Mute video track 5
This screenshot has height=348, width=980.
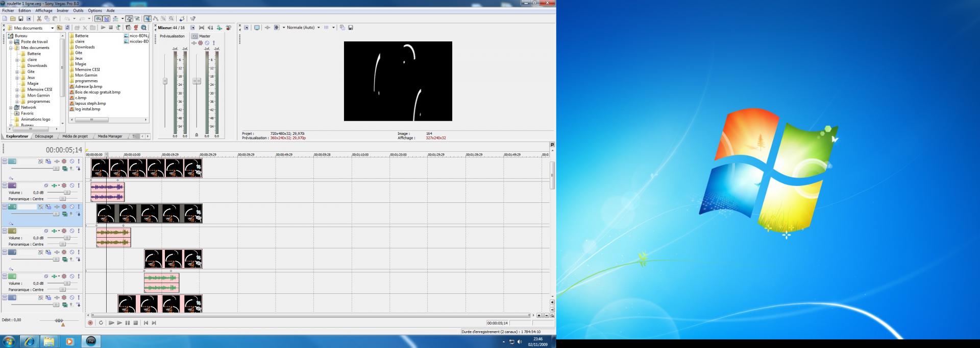(72, 206)
